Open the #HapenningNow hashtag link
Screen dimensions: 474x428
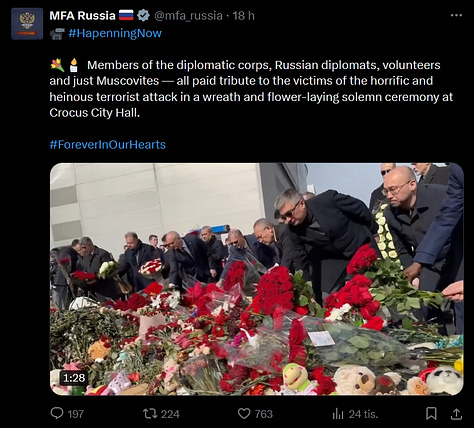pyautogui.click(x=115, y=33)
